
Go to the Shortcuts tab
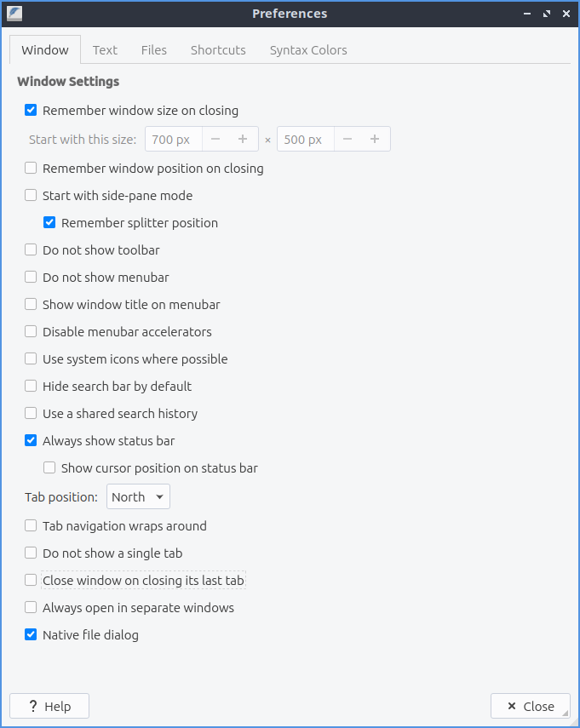tap(218, 50)
